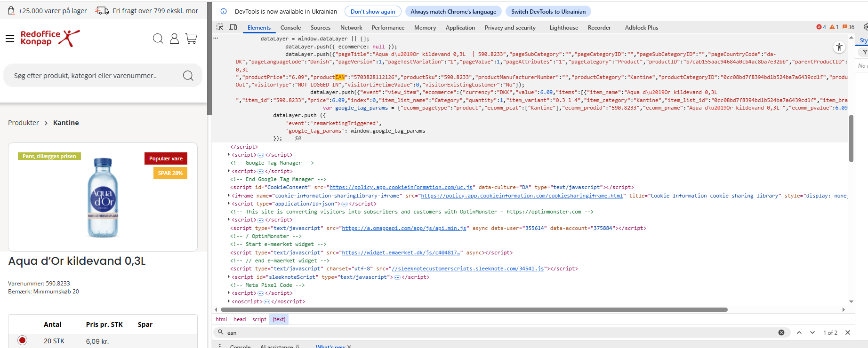Click the Elements vertical scrollbar thumb
The image size is (868, 348).
(851, 138)
